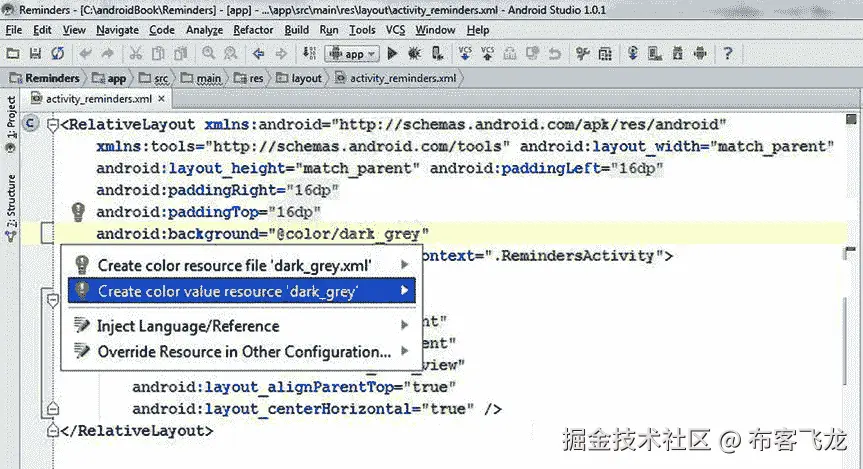Viewport: 863px width, 469px height.
Task: Click the intention light bulb in gutter
Action: coord(78,211)
